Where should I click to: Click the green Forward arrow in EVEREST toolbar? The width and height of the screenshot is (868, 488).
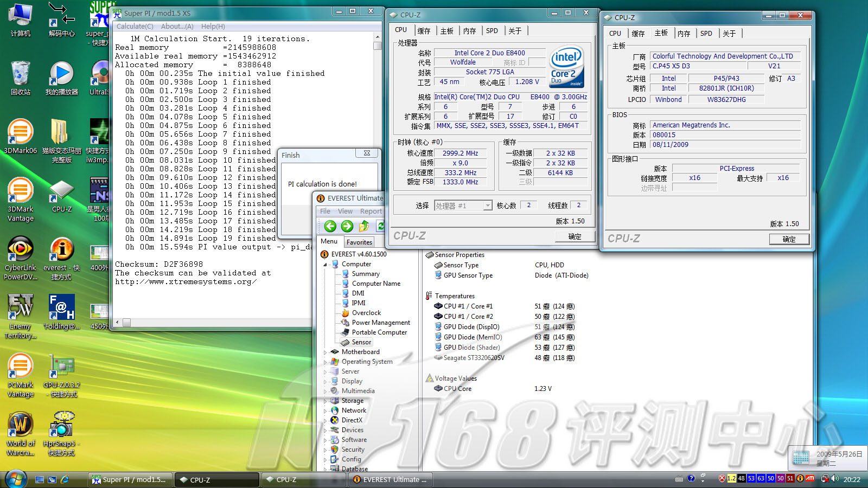click(x=347, y=227)
